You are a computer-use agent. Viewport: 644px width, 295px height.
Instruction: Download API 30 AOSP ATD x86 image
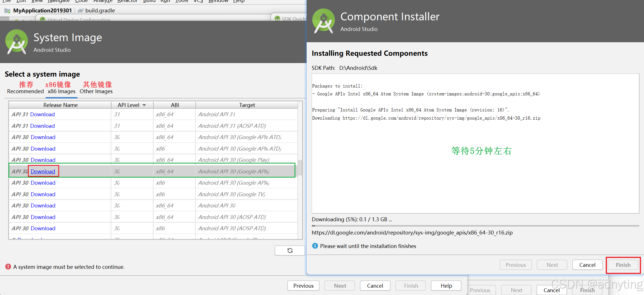[x=43, y=228]
